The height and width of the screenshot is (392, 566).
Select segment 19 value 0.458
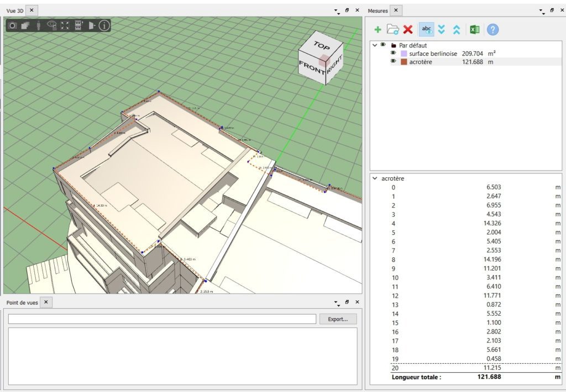coord(494,358)
